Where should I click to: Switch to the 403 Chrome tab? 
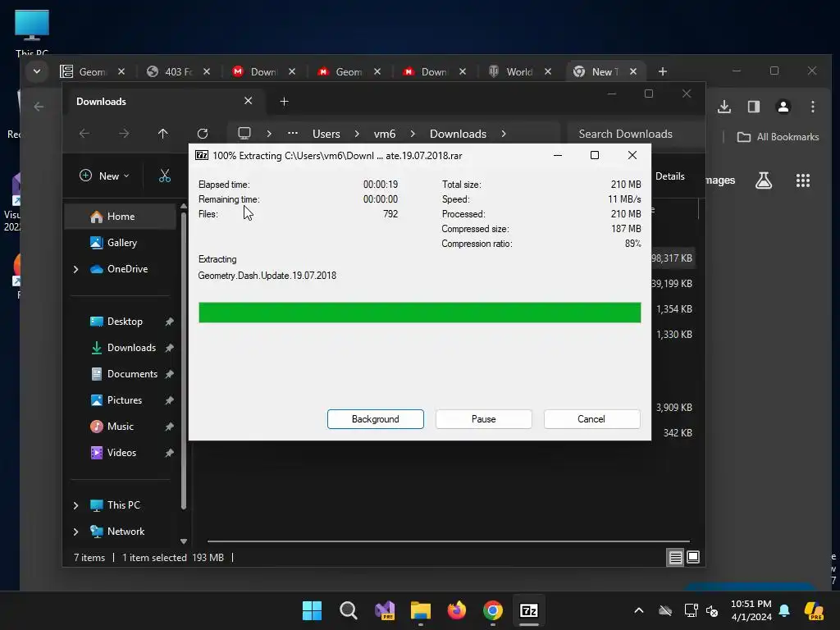pyautogui.click(x=179, y=72)
